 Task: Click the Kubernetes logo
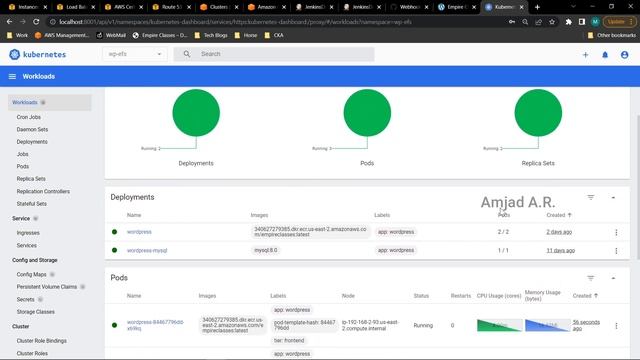pos(37,54)
